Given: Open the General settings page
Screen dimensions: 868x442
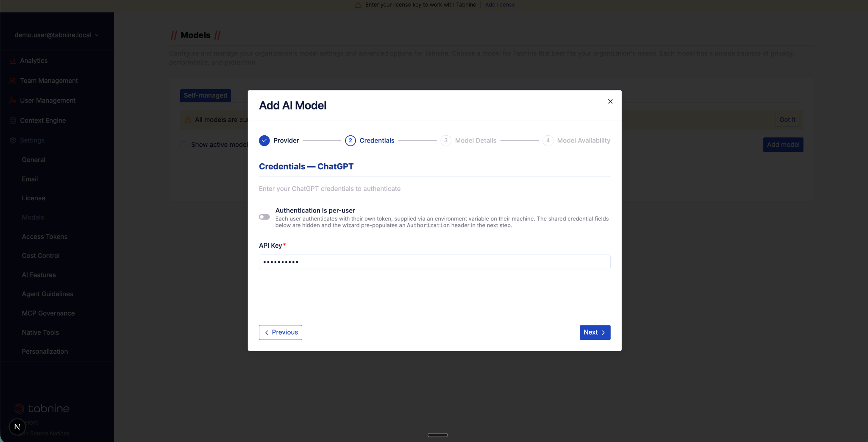Looking at the screenshot, I should [33, 160].
